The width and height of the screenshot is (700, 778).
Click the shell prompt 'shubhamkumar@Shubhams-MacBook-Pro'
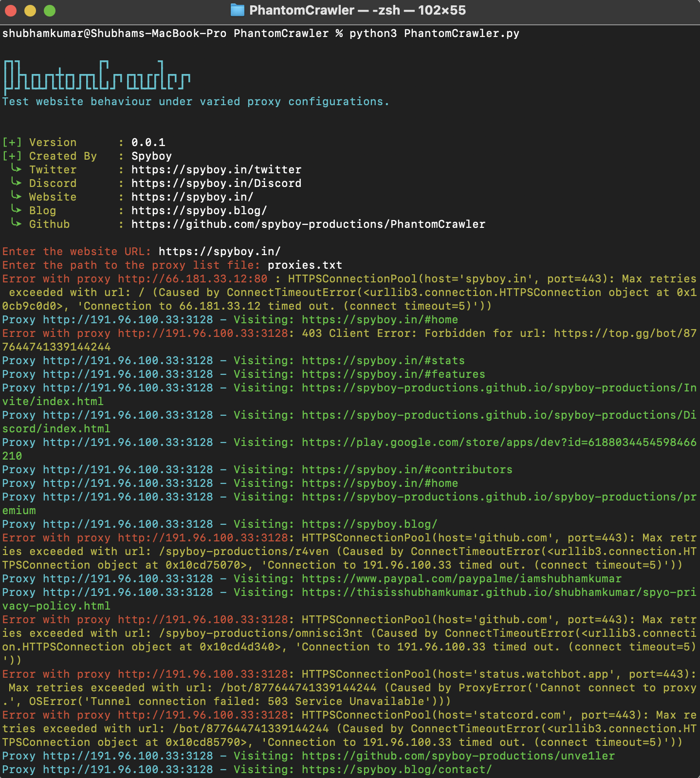[114, 34]
